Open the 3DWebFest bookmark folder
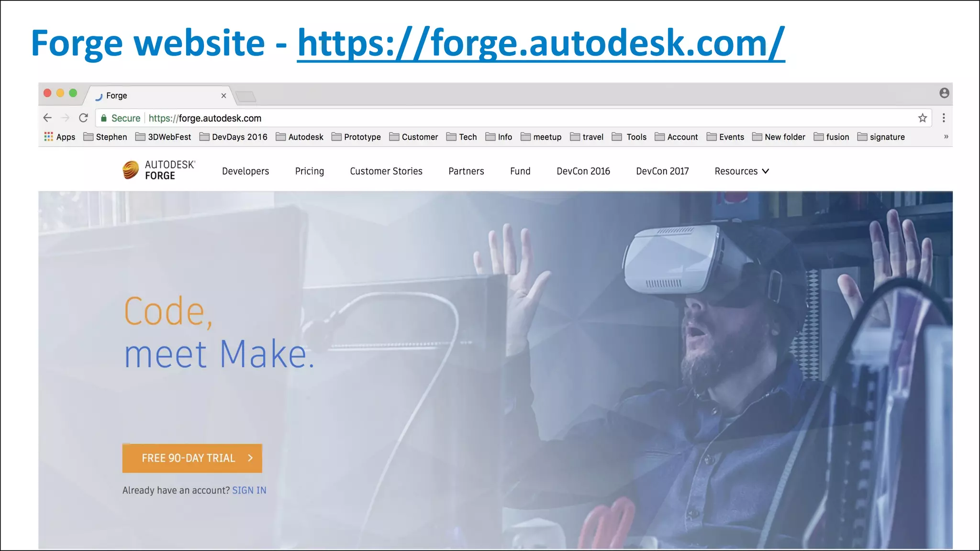 click(163, 137)
